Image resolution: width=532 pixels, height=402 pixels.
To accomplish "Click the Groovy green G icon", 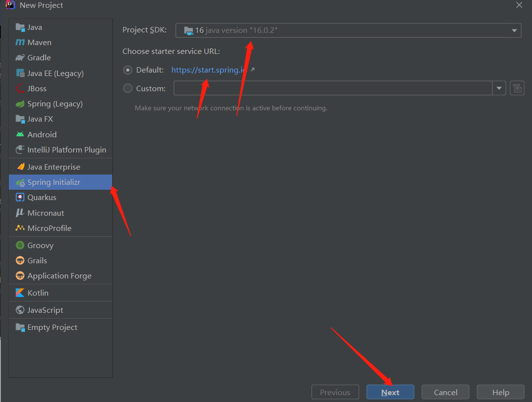I will click(20, 245).
